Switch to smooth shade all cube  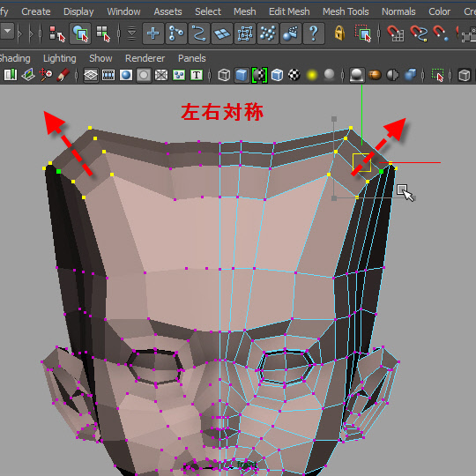242,75
